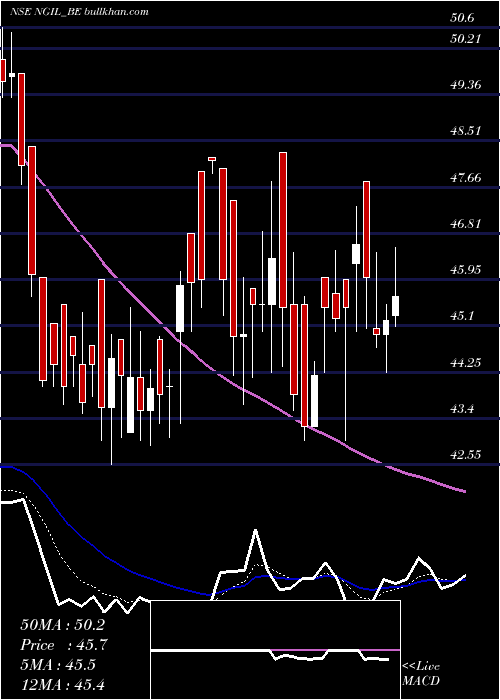Screen dimensions: 500x700
Task: Click the <<Live MACD label
Action: 421,674
